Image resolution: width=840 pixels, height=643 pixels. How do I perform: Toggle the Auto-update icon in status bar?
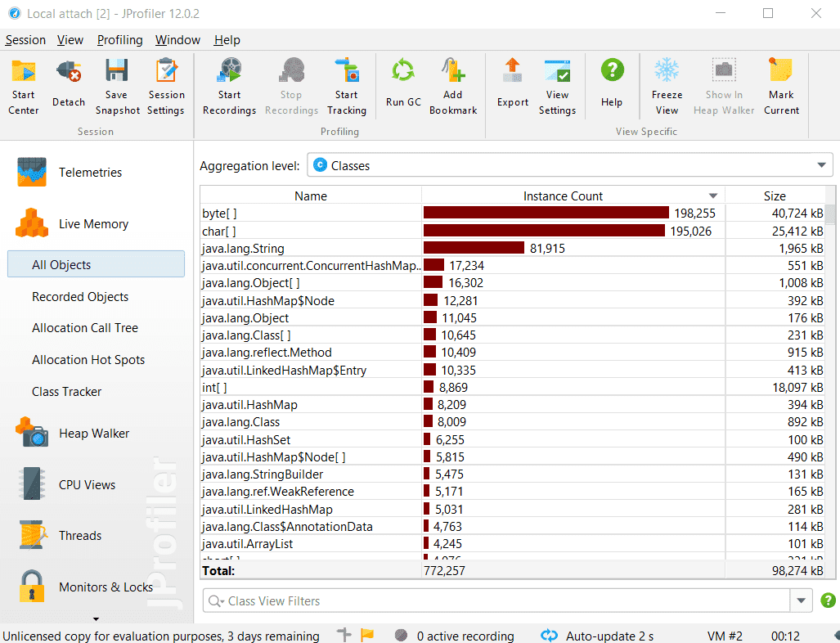(549, 636)
